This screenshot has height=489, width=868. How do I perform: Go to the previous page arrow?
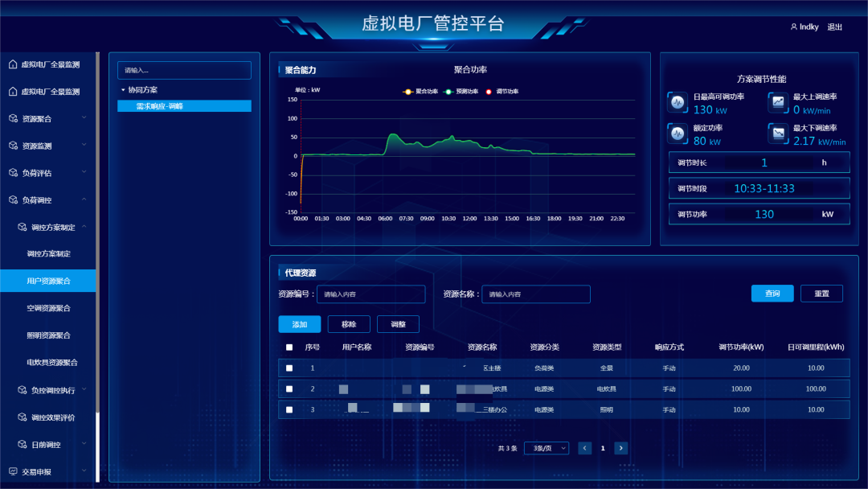pyautogui.click(x=585, y=448)
